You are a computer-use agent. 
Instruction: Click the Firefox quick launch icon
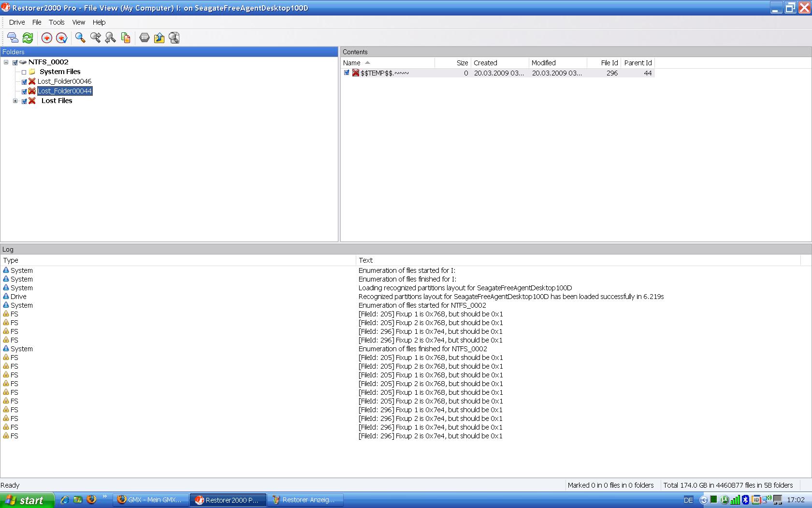[x=91, y=500]
